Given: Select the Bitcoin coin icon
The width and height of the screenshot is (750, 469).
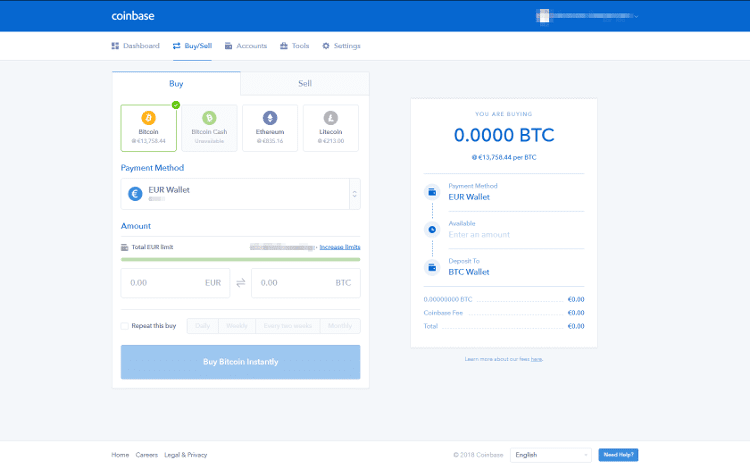Looking at the screenshot, I should point(148,118).
